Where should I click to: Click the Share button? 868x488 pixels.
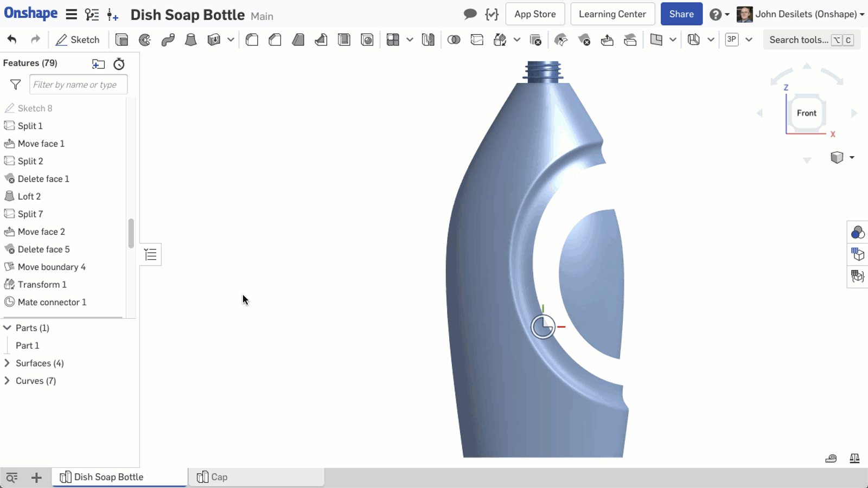pos(681,14)
